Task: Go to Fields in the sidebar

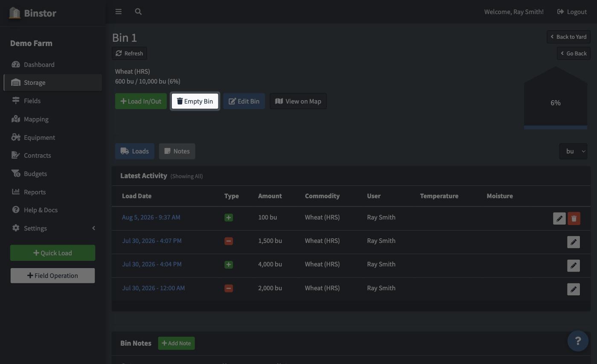Action: 52,101
